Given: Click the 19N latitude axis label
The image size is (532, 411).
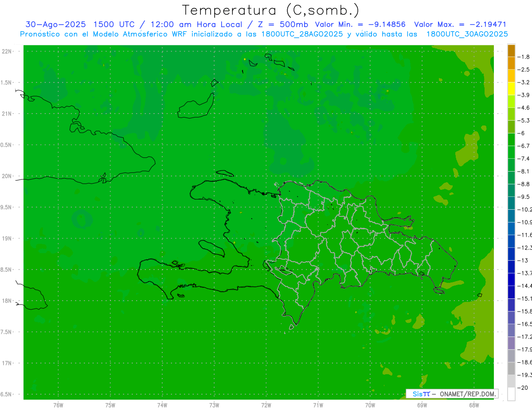Looking at the screenshot, I should tap(8, 239).
